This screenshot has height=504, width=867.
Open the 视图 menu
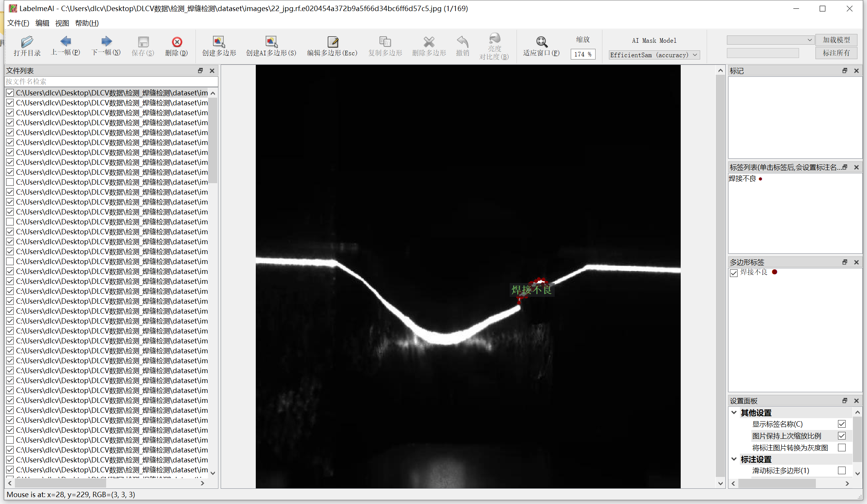coord(62,23)
